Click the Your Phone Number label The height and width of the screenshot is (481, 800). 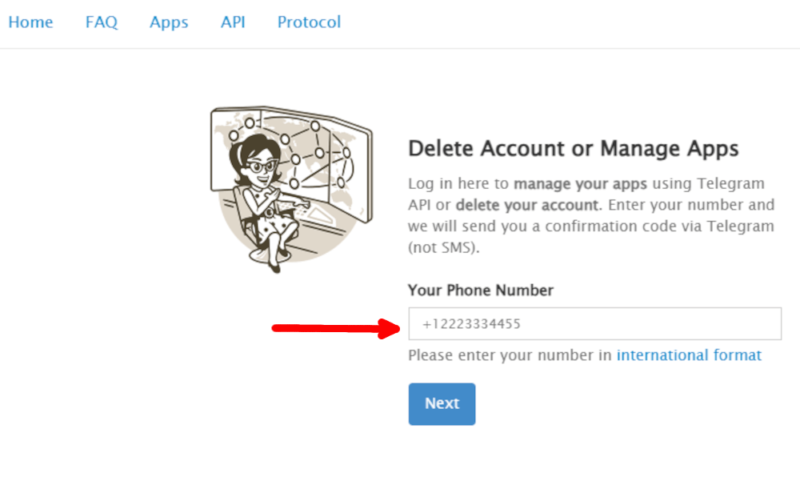pos(481,290)
